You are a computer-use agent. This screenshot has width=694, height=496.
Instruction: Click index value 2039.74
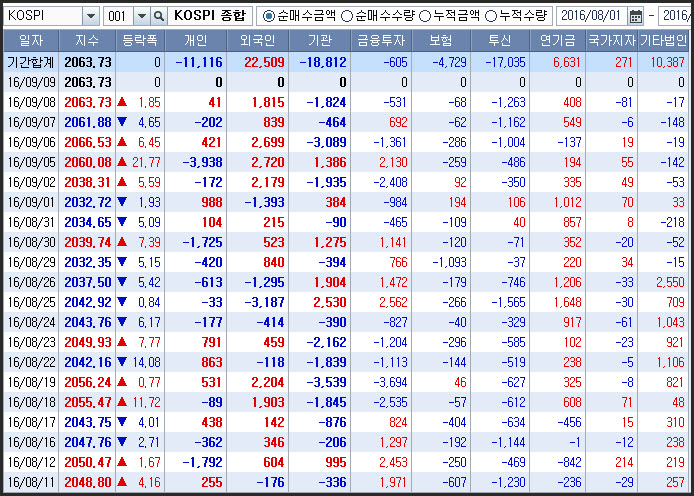[x=88, y=242]
